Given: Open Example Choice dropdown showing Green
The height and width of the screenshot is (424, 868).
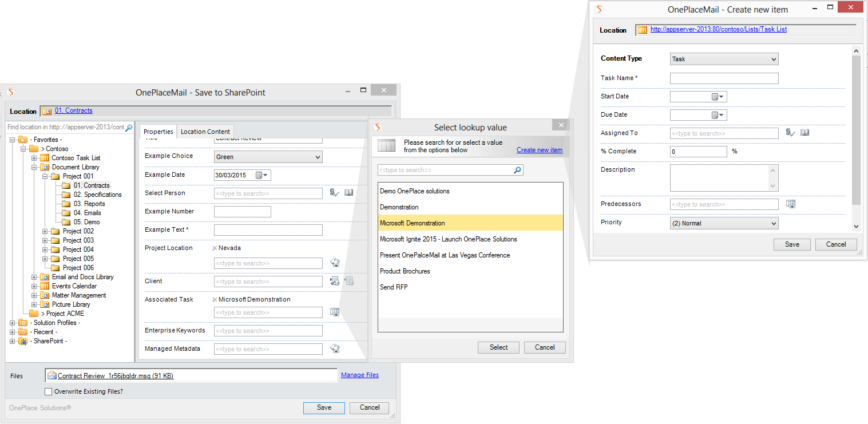Looking at the screenshot, I should [x=268, y=157].
